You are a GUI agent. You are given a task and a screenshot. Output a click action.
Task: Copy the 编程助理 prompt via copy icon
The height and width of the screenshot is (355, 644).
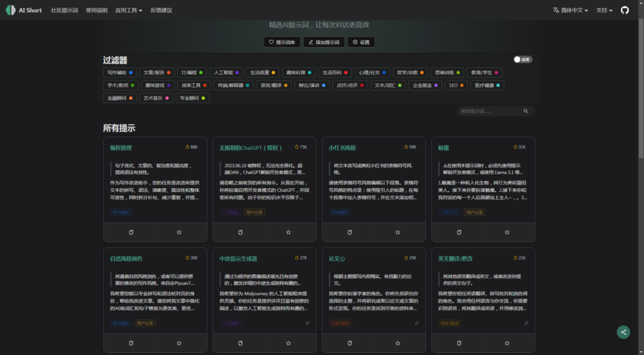[x=131, y=232]
